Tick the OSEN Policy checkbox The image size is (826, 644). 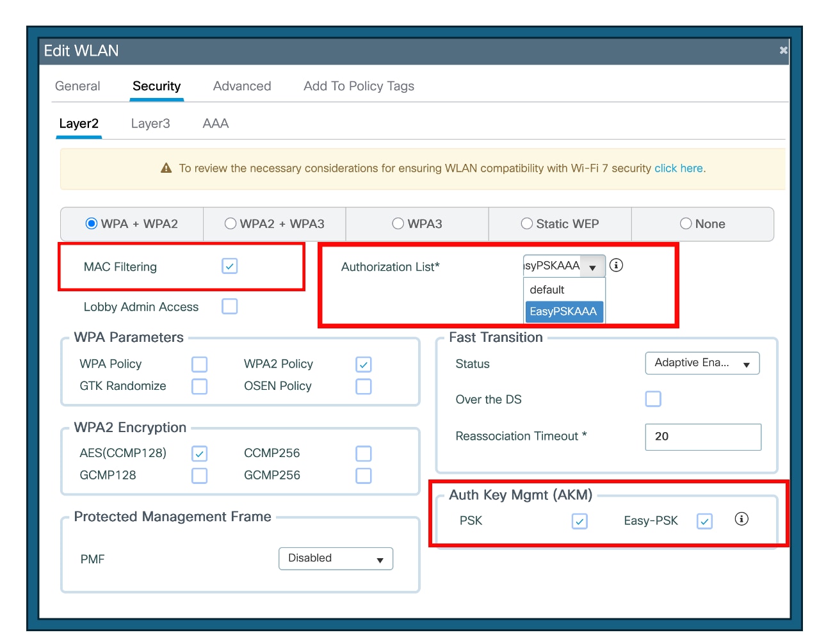[364, 387]
